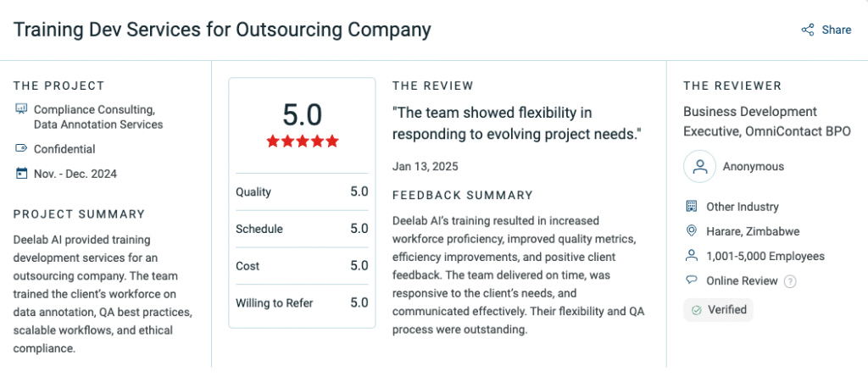Click the Online Review help question mark
The width and height of the screenshot is (868, 377).
point(790,281)
